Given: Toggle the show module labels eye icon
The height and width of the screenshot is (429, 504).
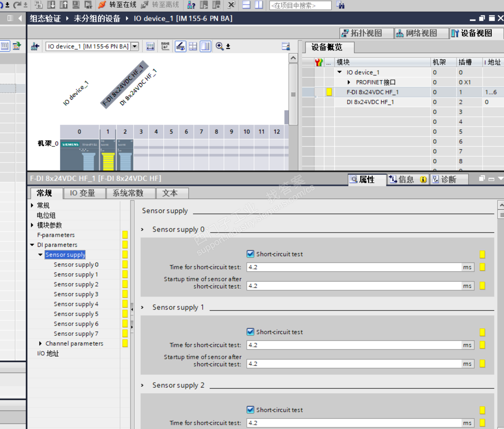Looking at the screenshot, I should pyautogui.click(x=180, y=46).
